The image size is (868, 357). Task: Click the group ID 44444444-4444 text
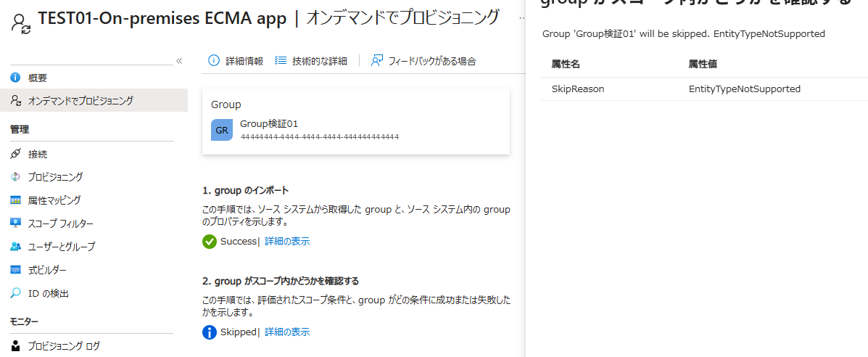tap(320, 136)
